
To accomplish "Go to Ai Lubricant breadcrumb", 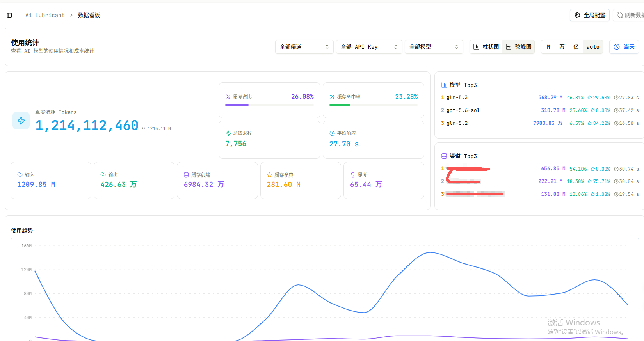I will point(45,15).
